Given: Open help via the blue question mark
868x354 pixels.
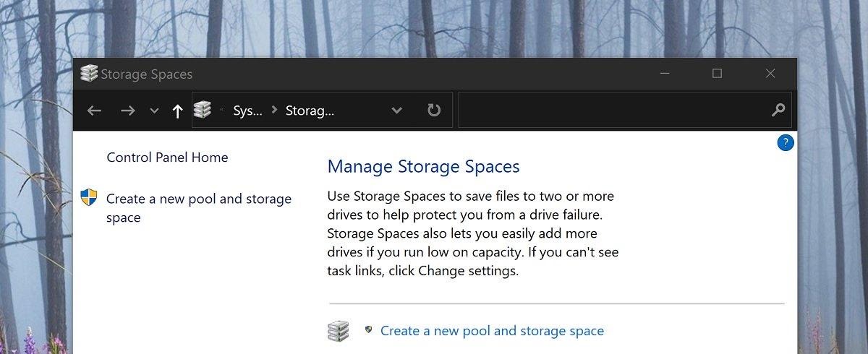Looking at the screenshot, I should (786, 143).
